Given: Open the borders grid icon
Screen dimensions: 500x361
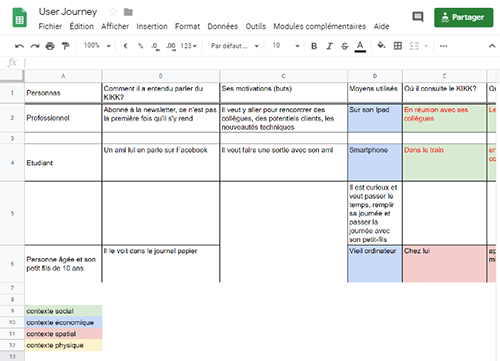Looking at the screenshot, I should [x=398, y=46].
